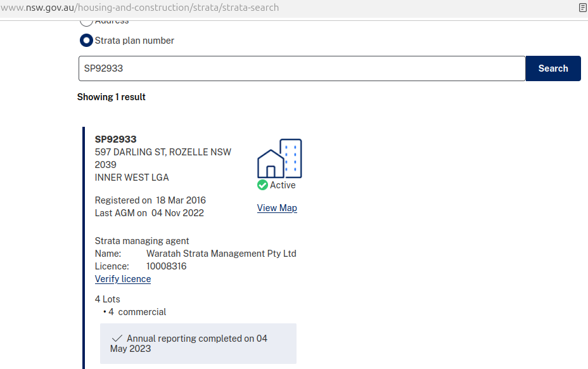Click the Search button
This screenshot has height=369, width=588.
point(553,68)
